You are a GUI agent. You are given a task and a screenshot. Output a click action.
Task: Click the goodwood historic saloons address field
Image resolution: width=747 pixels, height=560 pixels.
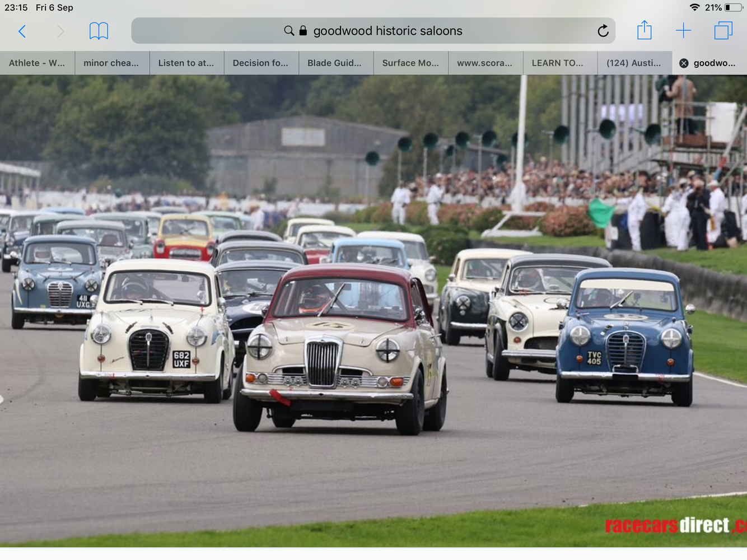(387, 31)
